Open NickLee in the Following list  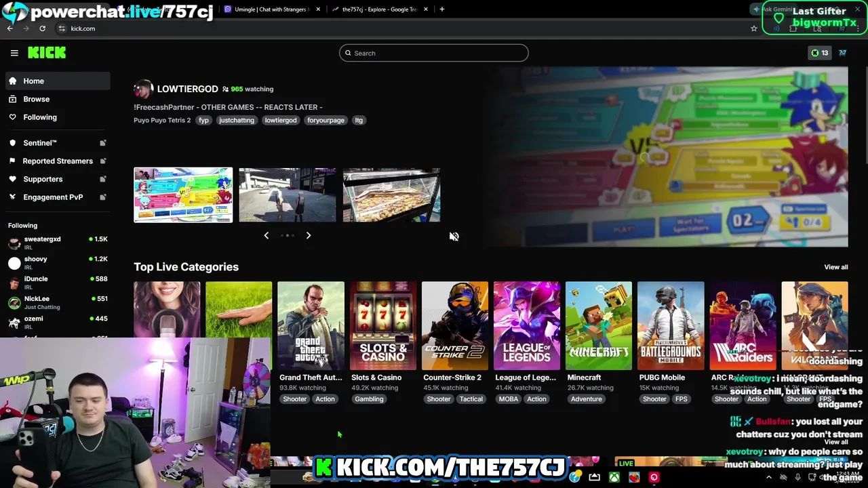[x=58, y=302]
